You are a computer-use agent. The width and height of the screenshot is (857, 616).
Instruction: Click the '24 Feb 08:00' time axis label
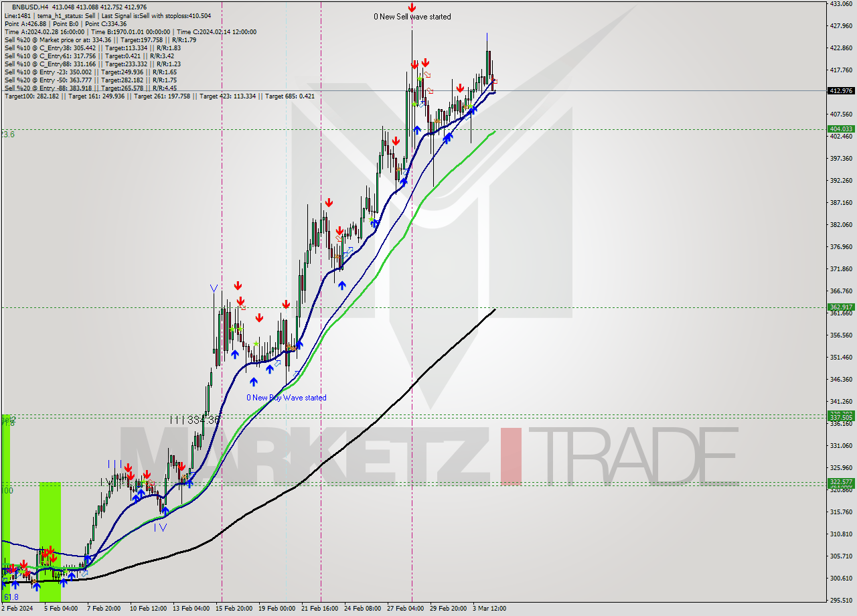(362, 609)
